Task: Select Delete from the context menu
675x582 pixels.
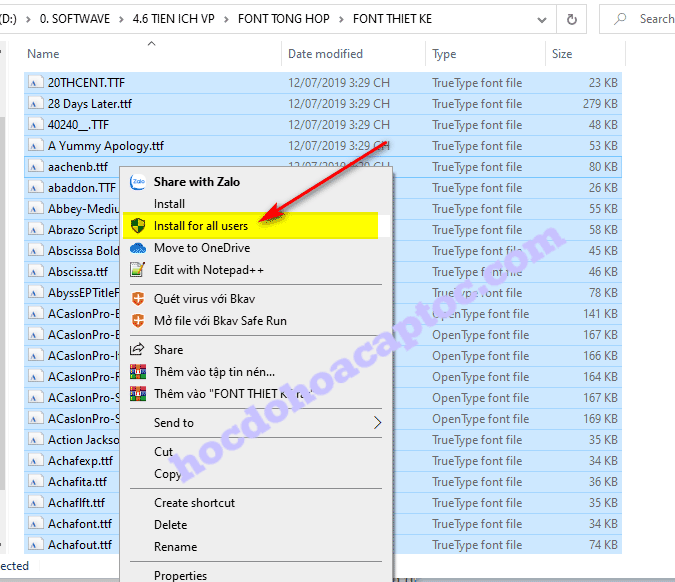Action: coord(170,525)
